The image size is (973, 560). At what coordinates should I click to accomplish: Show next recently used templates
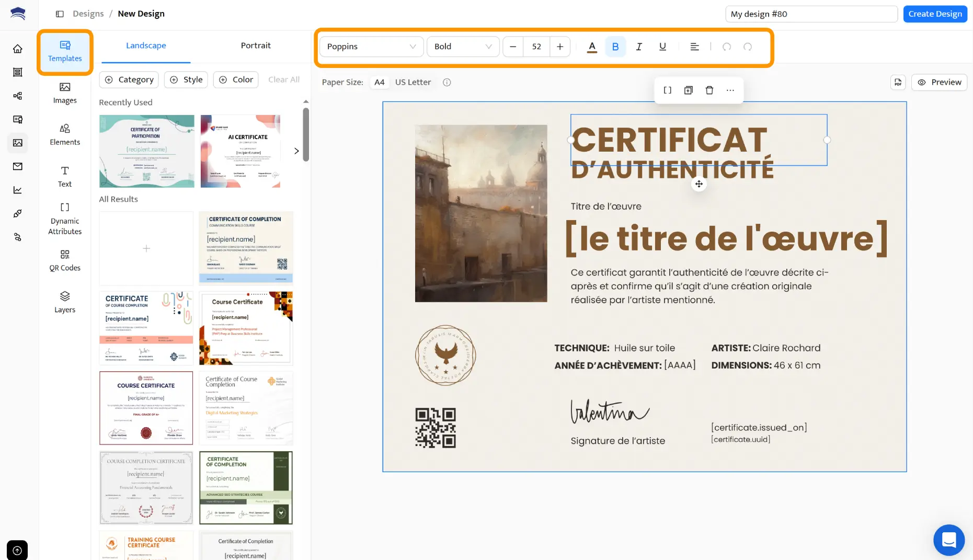click(296, 151)
